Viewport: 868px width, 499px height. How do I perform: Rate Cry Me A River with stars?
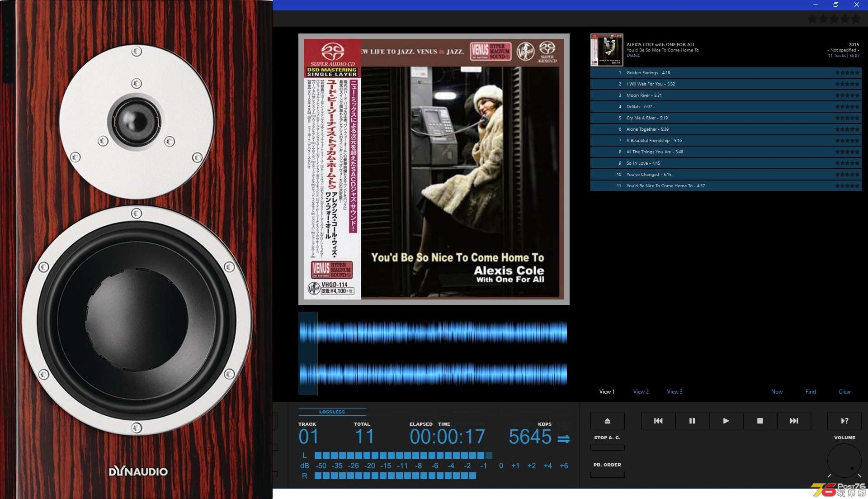pos(847,118)
